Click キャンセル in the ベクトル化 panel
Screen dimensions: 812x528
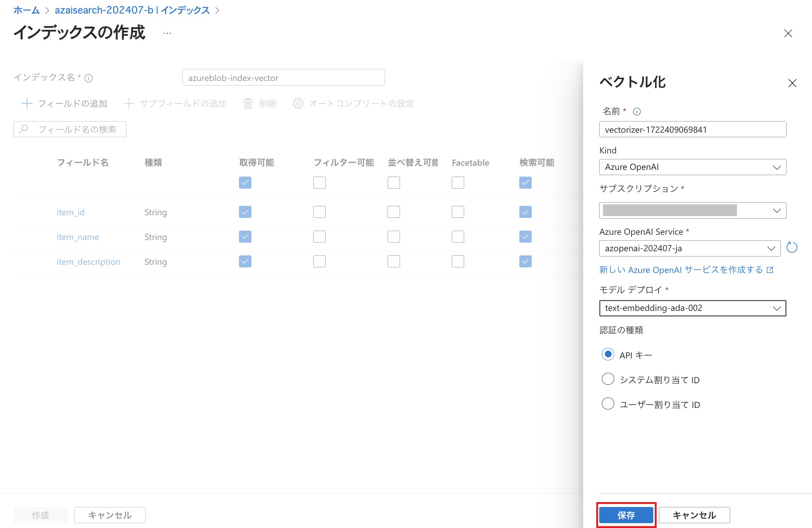click(x=694, y=515)
